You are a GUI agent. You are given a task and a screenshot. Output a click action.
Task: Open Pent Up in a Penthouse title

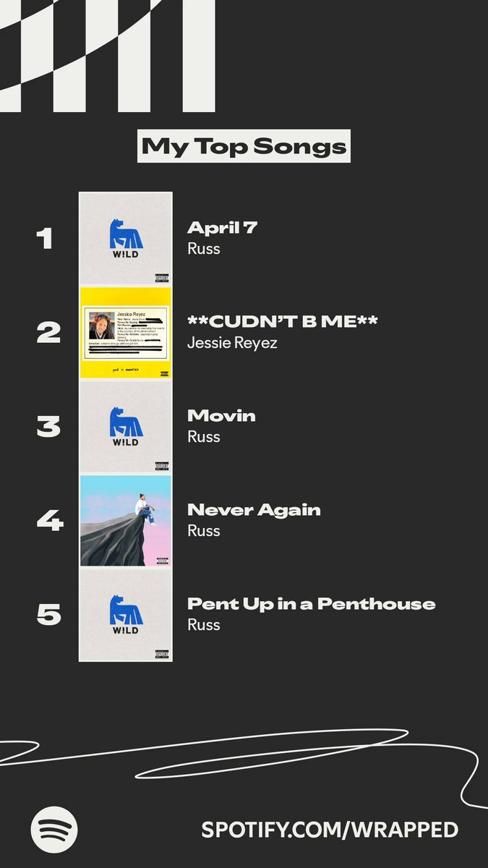pos(312,604)
